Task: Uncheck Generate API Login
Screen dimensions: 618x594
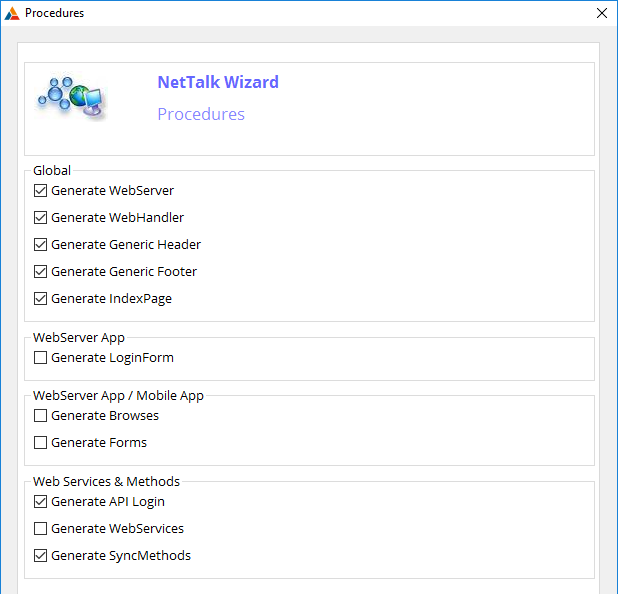Action: coord(40,501)
